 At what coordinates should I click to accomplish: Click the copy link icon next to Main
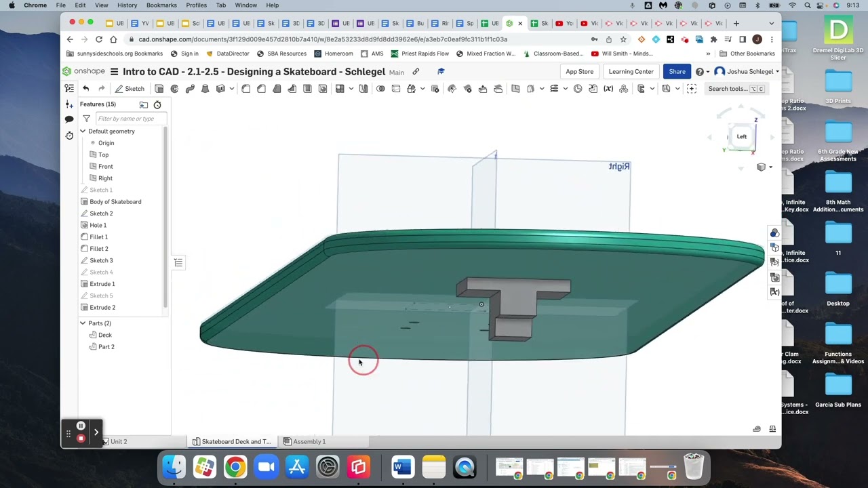[x=416, y=71]
